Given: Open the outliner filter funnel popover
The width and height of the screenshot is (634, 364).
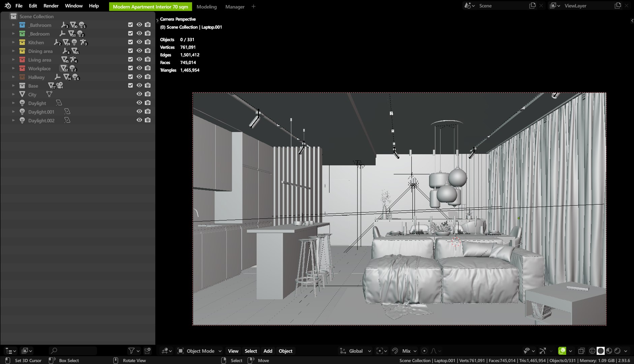Looking at the screenshot, I should (134, 351).
